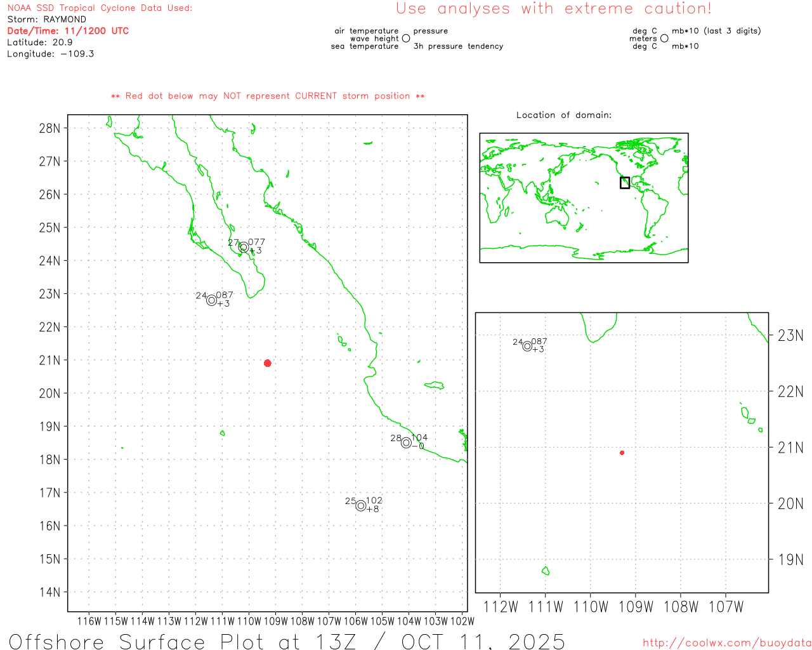Click the '25' air temperature value
The image size is (812, 650).
351,501
